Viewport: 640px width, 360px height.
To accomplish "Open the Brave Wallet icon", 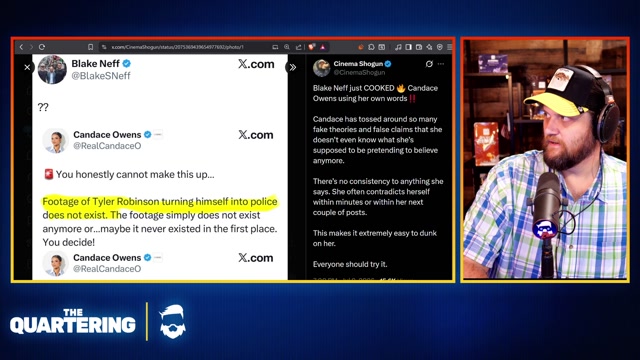I will (419, 47).
